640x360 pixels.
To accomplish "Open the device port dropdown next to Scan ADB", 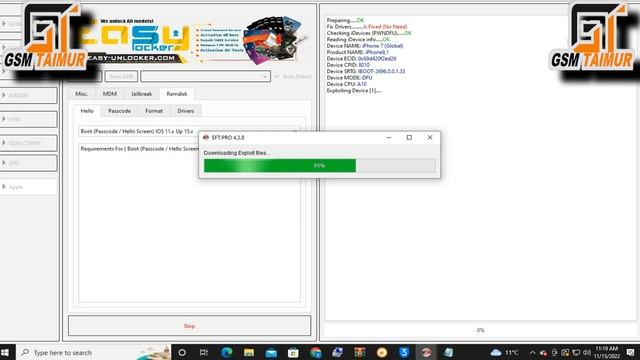I will pos(205,76).
